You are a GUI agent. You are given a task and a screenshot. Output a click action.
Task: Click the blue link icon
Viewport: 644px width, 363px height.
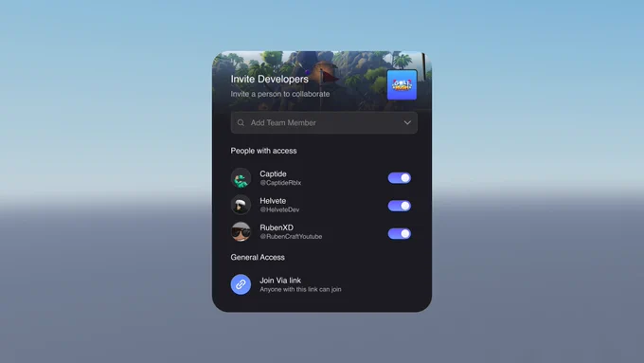point(241,284)
